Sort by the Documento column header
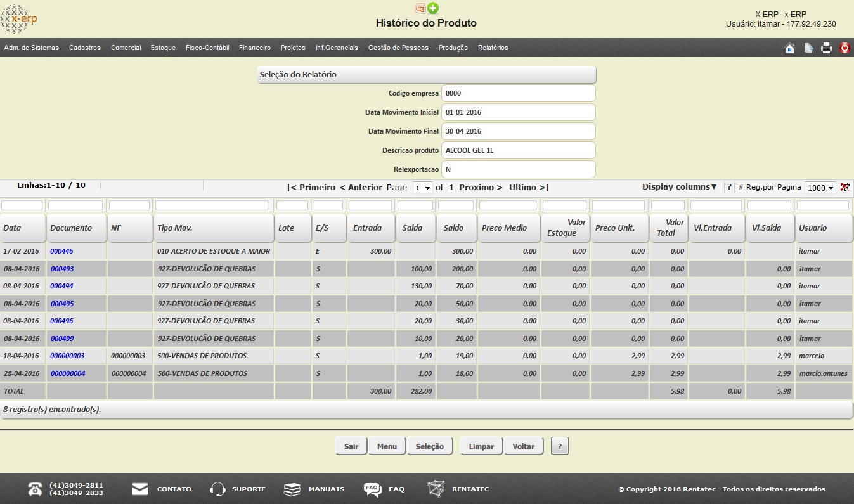The image size is (854, 504). click(x=77, y=228)
